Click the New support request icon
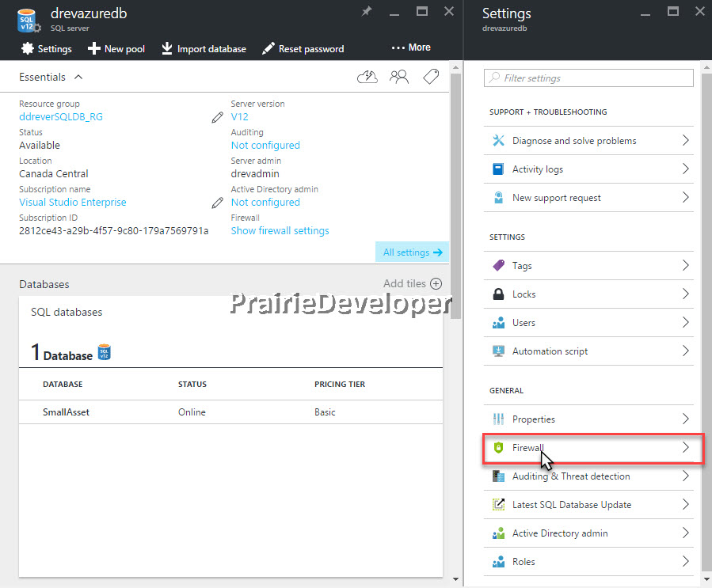712x588 pixels. (x=499, y=198)
